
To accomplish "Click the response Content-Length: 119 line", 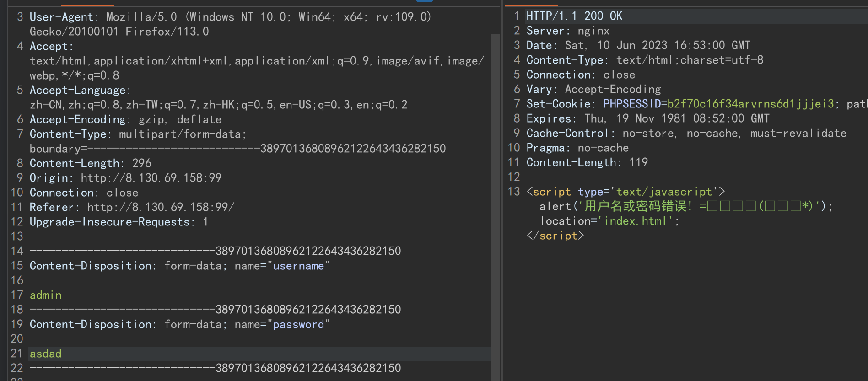I will (x=587, y=162).
